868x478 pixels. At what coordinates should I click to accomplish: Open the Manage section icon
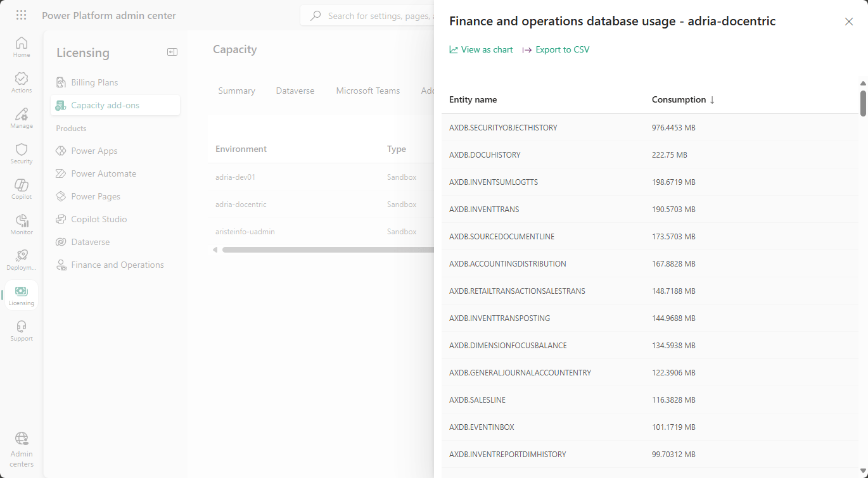click(22, 118)
